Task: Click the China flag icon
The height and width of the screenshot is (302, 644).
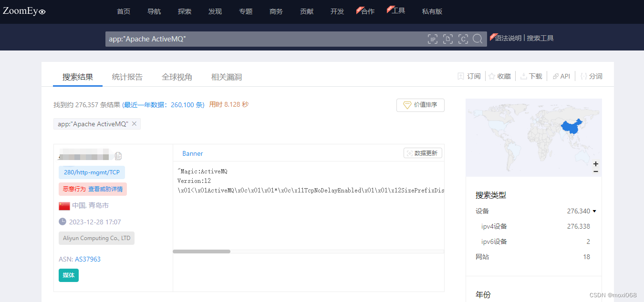Action: click(64, 206)
